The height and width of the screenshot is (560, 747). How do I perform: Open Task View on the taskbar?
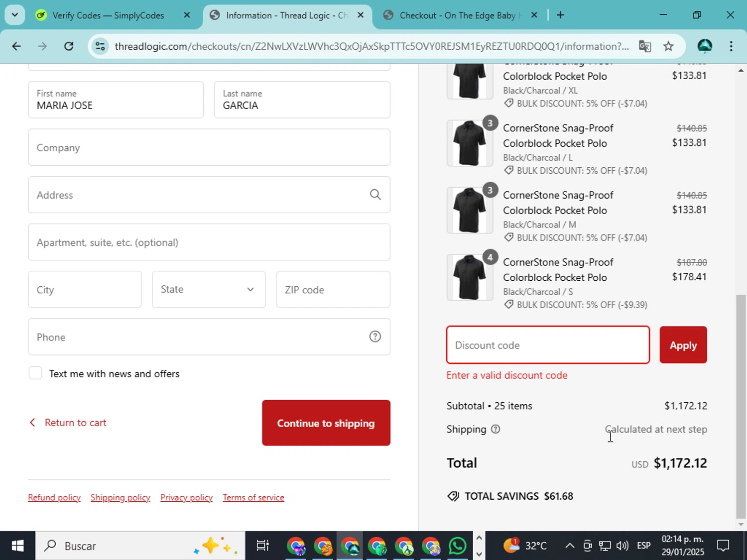click(262, 546)
